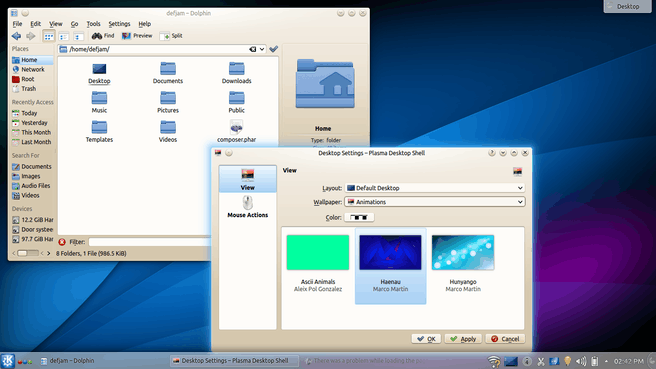Image resolution: width=656 pixels, height=369 pixels.
Task: Click Desktop Settings taskbar entry
Action: [x=235, y=361]
